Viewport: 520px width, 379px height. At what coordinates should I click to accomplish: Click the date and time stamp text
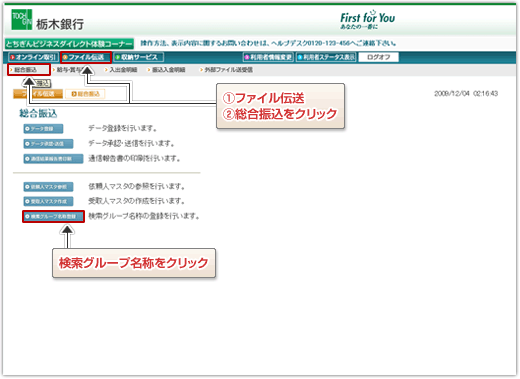pos(466,94)
